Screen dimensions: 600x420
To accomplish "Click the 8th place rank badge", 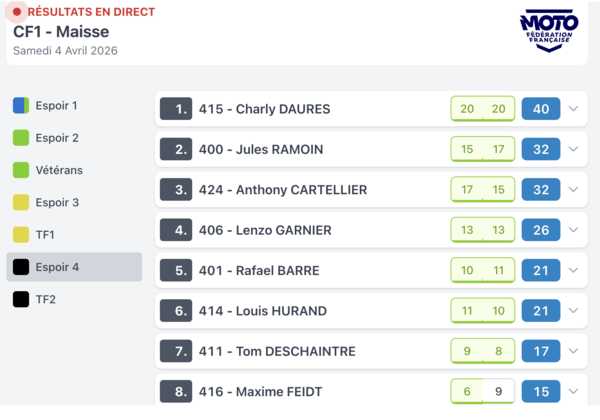I will click(176, 391).
